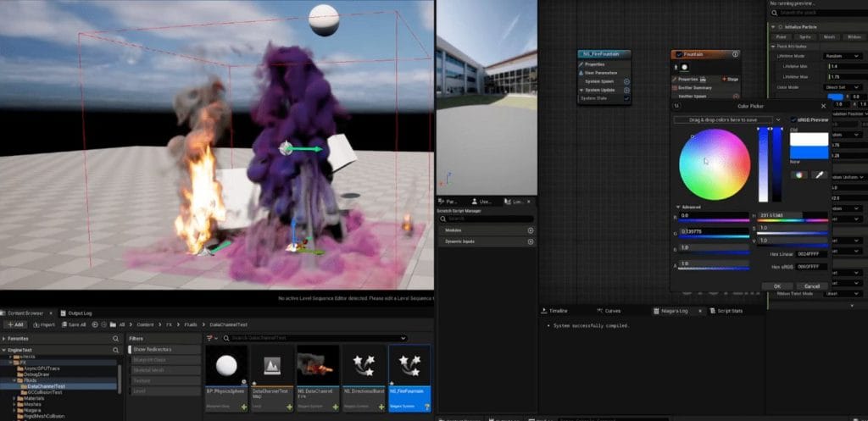Screen dimensions: 868x421
Task: Click the search icon beside Favorites
Action: [116, 338]
